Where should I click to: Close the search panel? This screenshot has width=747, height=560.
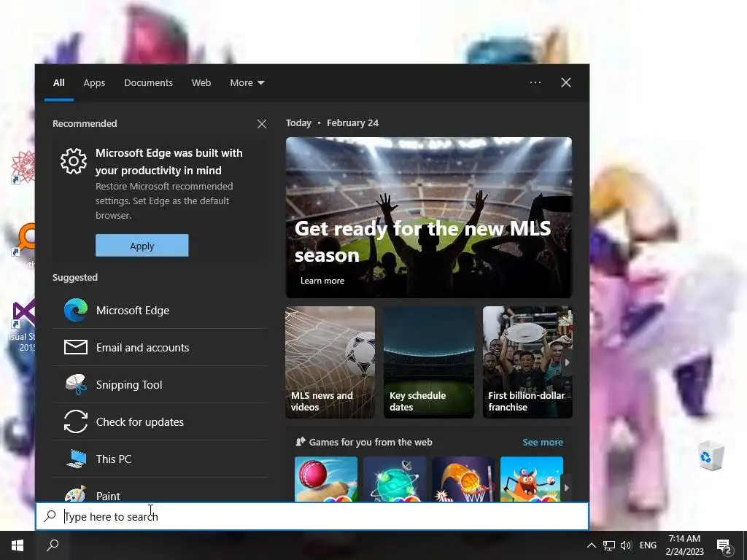[x=566, y=82]
